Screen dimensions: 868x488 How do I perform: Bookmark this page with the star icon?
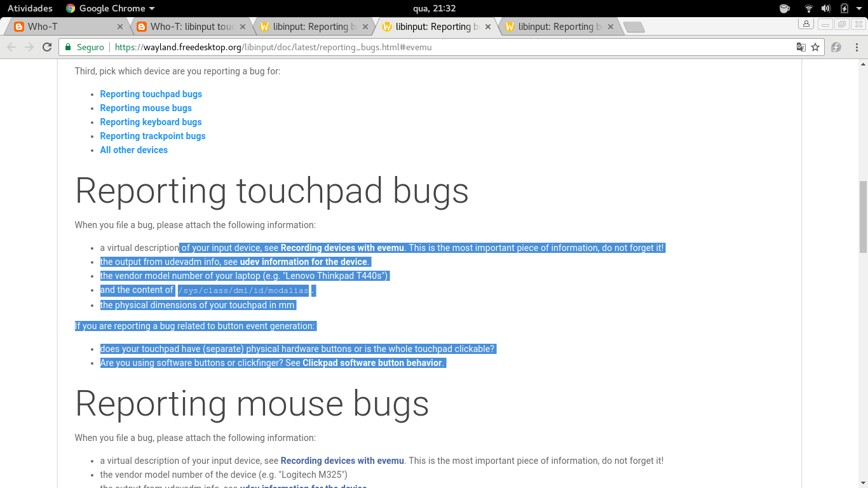pos(815,47)
